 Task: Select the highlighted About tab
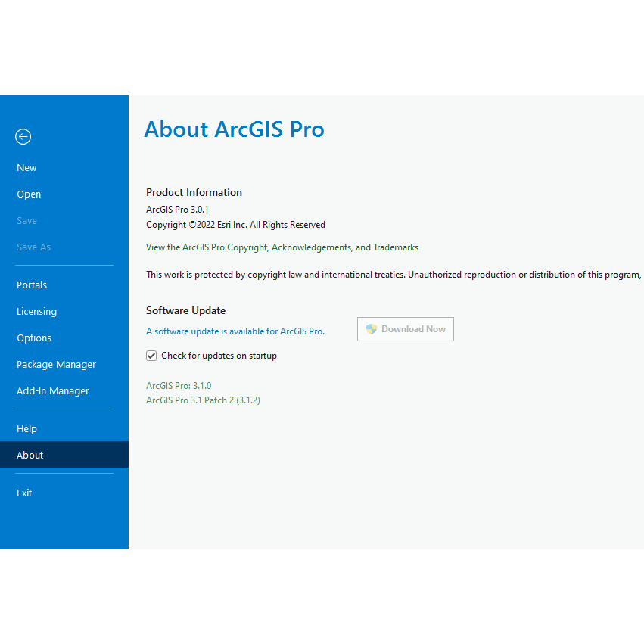(x=30, y=456)
